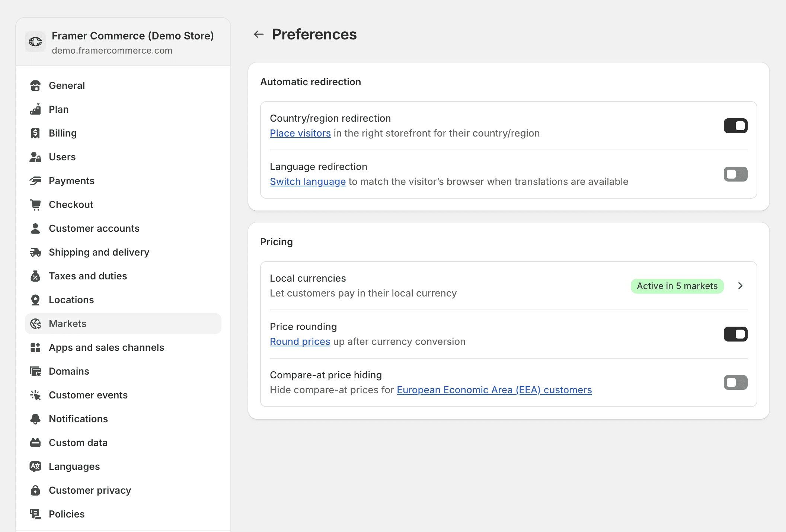Open Local currencies chevron arrow
786x532 pixels.
[x=740, y=286]
